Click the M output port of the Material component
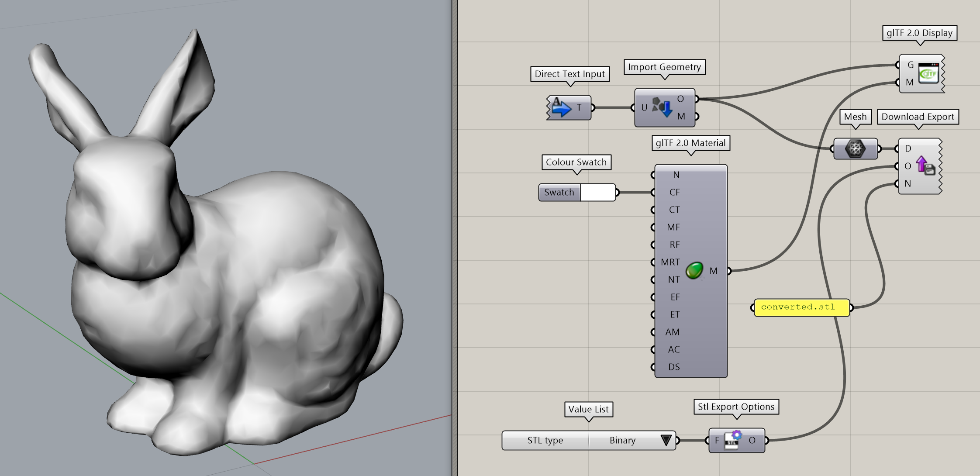 [x=728, y=271]
